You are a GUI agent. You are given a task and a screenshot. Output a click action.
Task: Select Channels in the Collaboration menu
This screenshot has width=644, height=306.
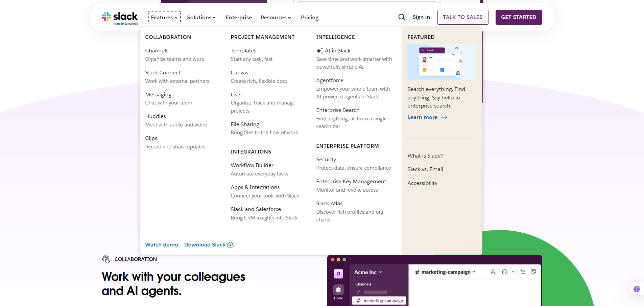[157, 51]
